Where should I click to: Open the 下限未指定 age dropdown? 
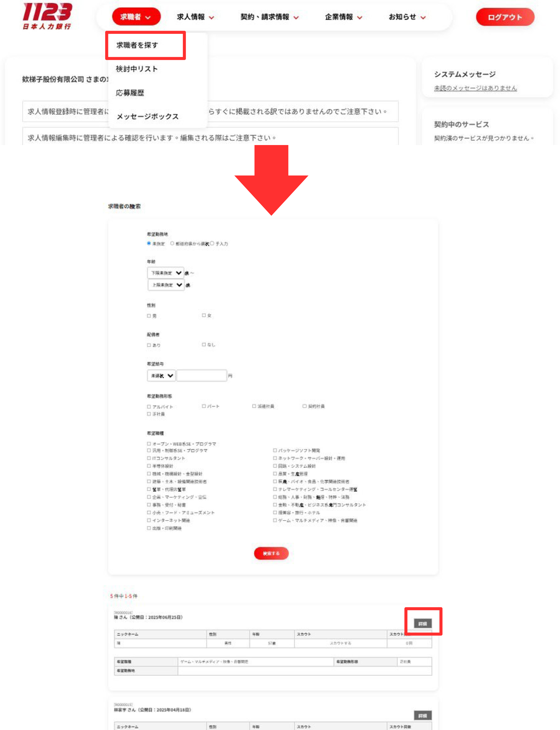pos(166,273)
